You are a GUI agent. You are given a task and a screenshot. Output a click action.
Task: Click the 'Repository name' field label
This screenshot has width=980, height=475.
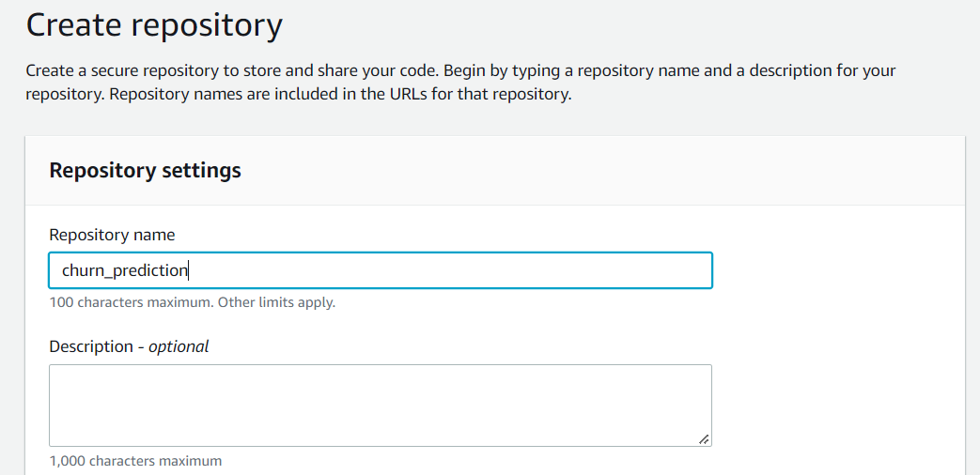(112, 235)
